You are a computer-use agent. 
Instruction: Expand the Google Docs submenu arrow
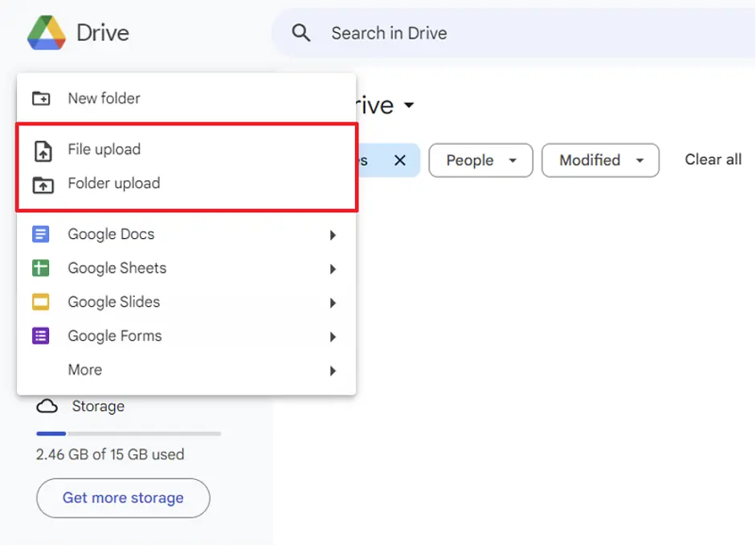click(x=333, y=235)
